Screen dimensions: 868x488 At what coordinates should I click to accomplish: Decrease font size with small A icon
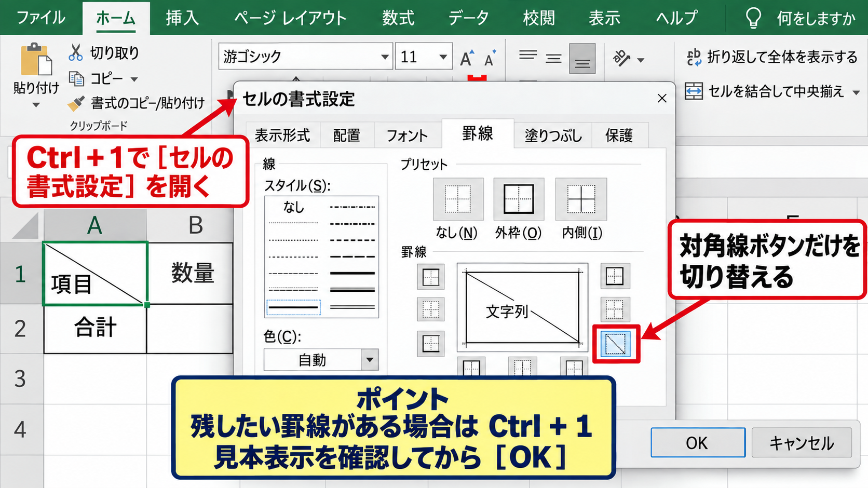[x=490, y=58]
